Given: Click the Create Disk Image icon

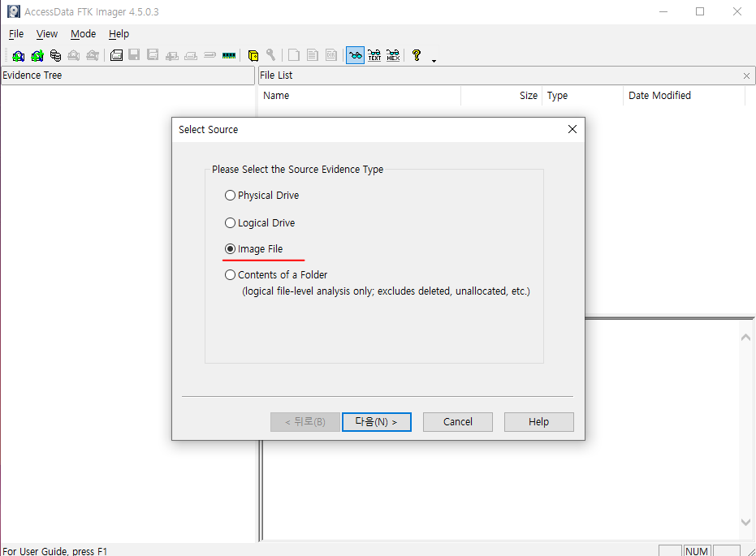Looking at the screenshot, I should [116, 55].
